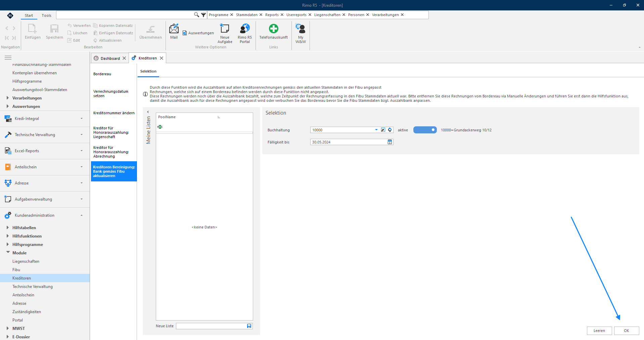This screenshot has height=340, width=644.
Task: Click the Neue Liste input field
Action: click(x=212, y=326)
